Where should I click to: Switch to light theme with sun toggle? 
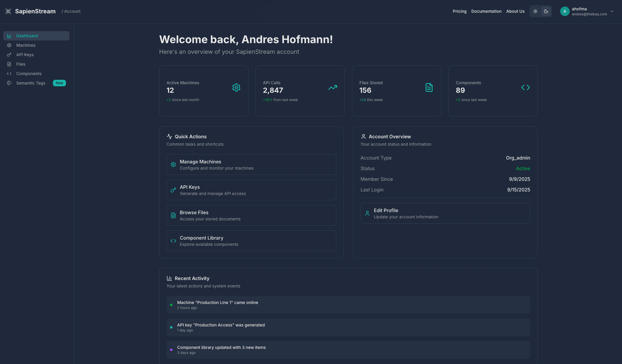click(535, 11)
